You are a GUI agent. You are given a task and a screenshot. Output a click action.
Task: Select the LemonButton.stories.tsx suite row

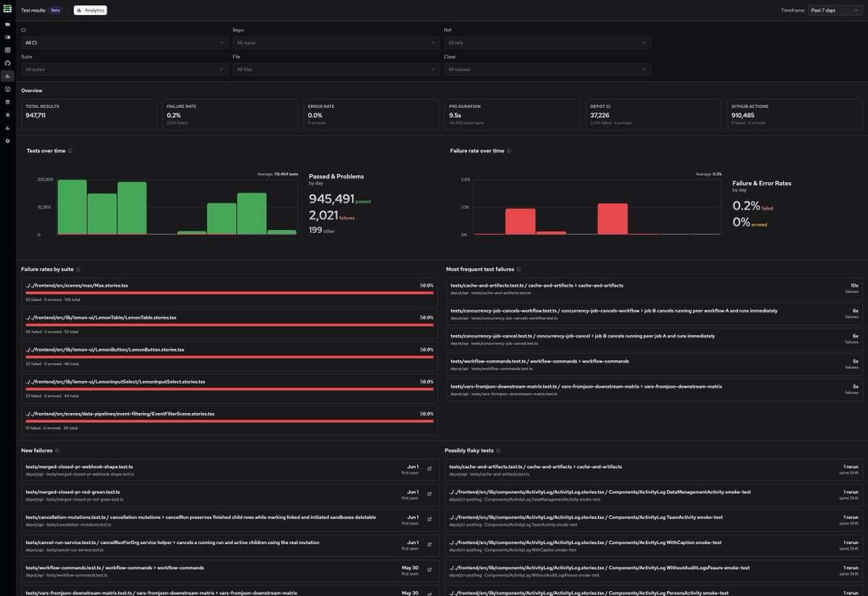[x=230, y=355]
